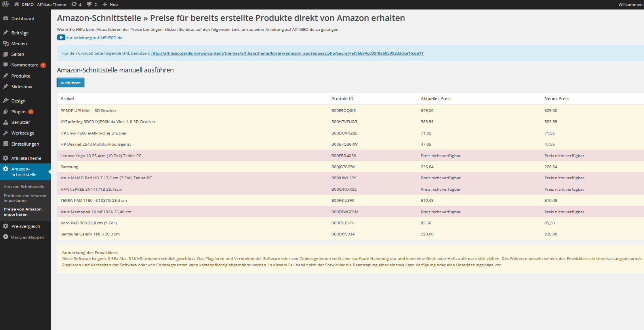The image size is (644, 330).
Task: Click the Dashboard gauge icon
Action: [6, 18]
